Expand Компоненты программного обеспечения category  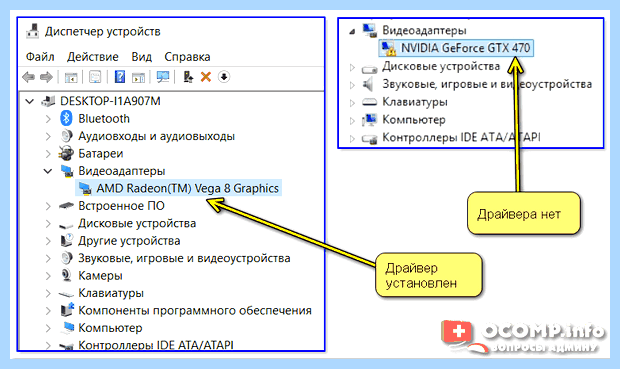48,310
